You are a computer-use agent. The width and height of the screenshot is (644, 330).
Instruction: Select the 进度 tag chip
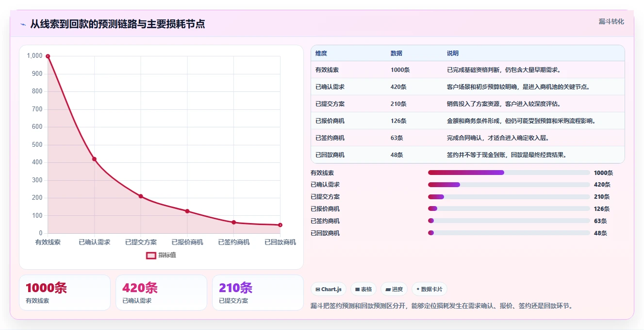tap(394, 289)
